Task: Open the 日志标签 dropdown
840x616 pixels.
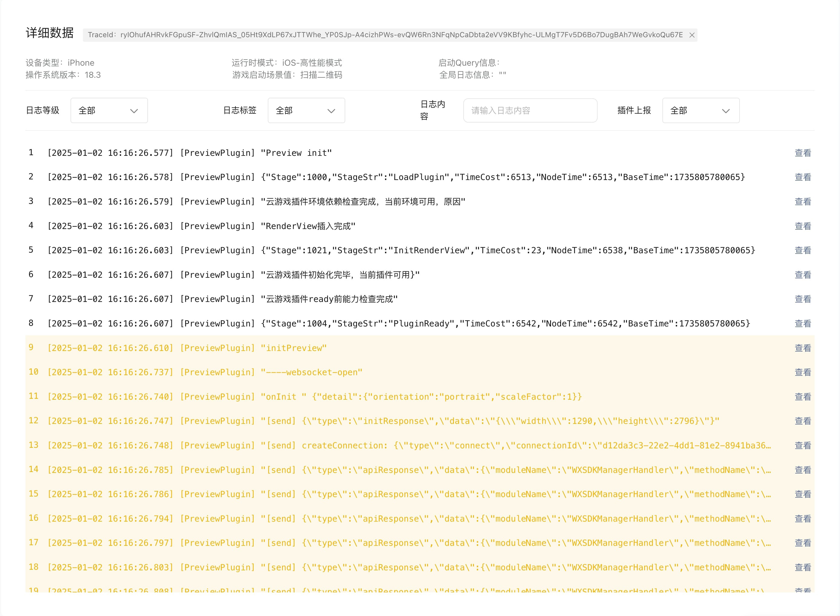Action: (x=307, y=110)
